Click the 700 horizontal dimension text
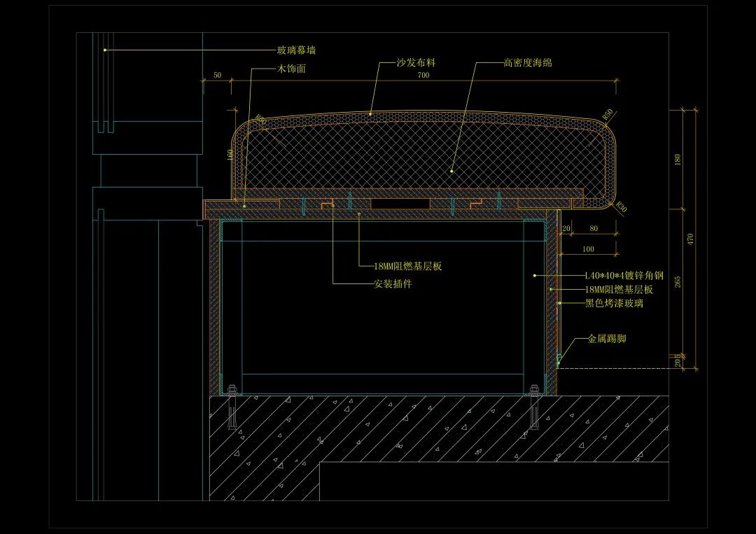The width and height of the screenshot is (756, 534). point(423,75)
